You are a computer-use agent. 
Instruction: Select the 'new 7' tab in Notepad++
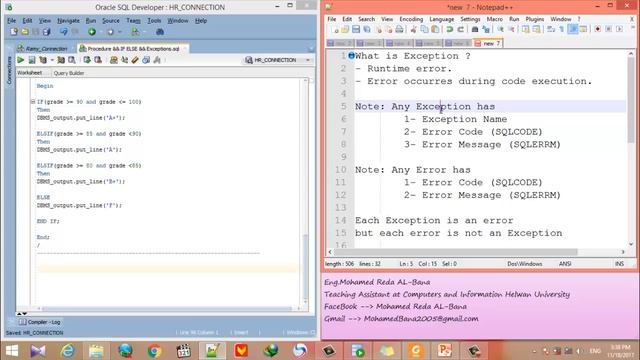[488, 43]
